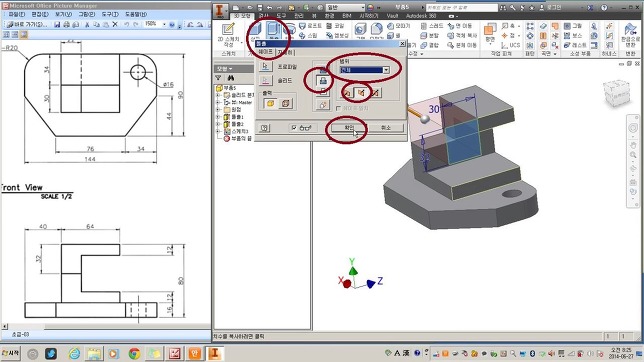Click save icon in Inventor quick access
Screen dimensions: 644x362
pyautogui.click(x=260, y=7)
